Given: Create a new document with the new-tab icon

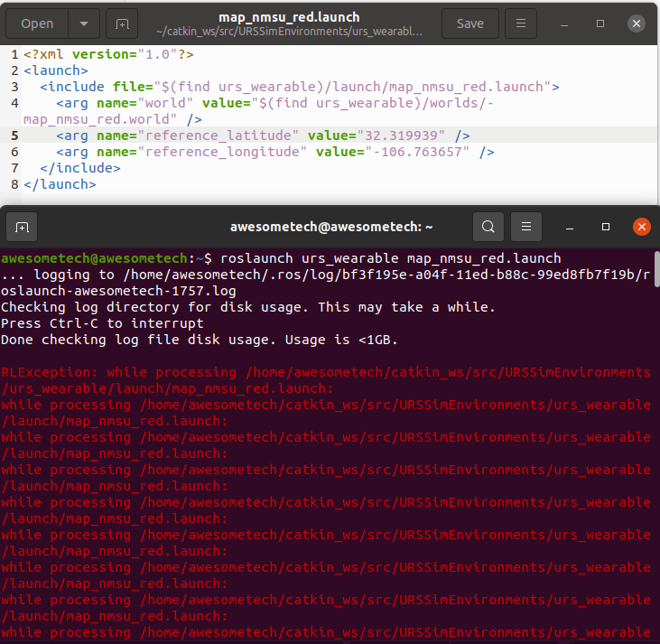Looking at the screenshot, I should [122, 23].
